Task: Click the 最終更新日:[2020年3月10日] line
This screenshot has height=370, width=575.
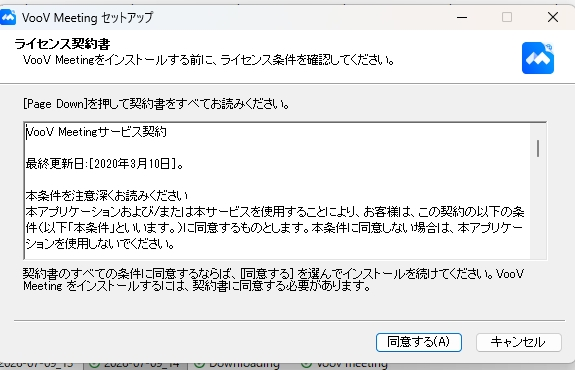Action: pyautogui.click(x=105, y=164)
